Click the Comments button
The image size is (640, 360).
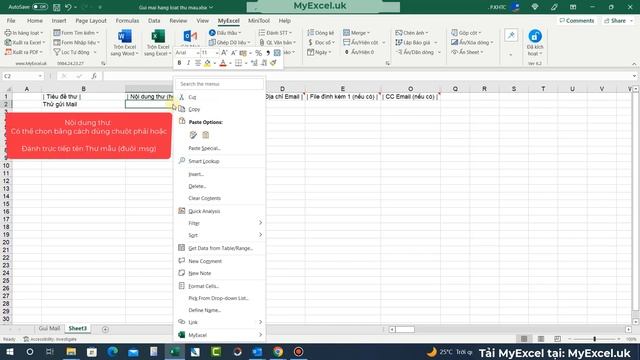[577, 20]
